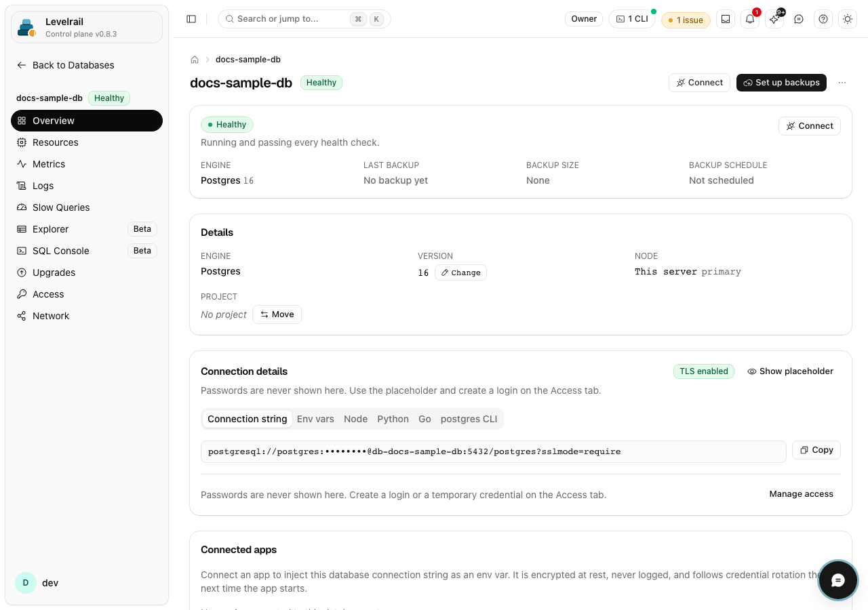The height and width of the screenshot is (610, 868).
Task: Open Explorer in the sidebar
Action: coord(87,229)
